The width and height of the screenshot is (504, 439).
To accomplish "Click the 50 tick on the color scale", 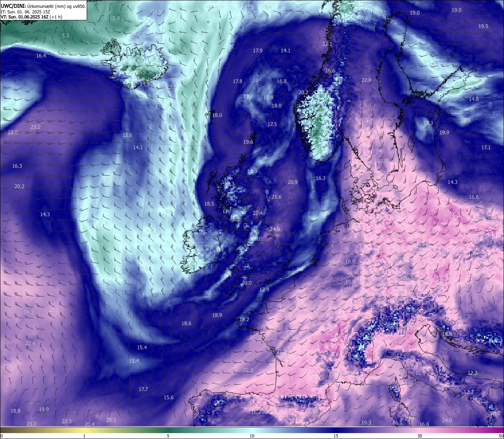I will 500,436.
